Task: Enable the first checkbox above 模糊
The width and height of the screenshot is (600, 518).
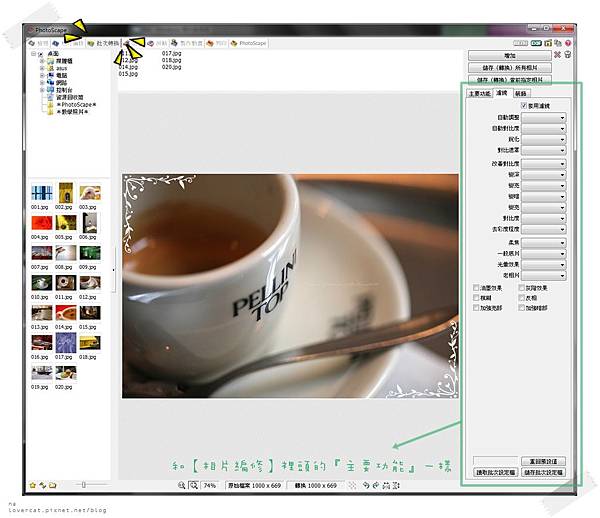Action: (x=476, y=288)
